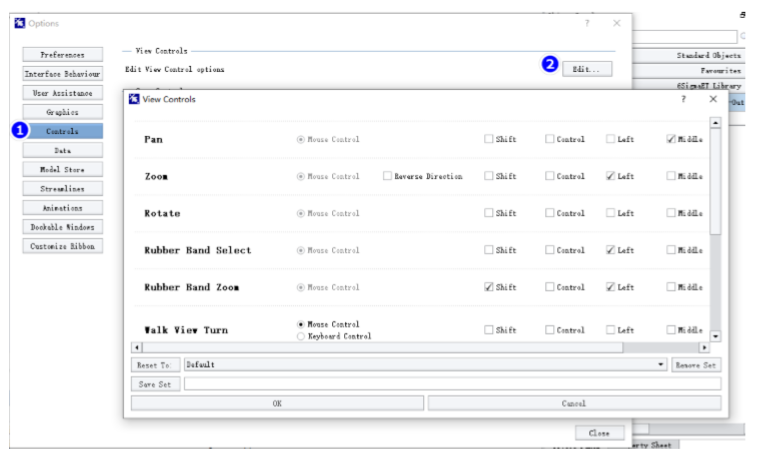Click the Save Set name input field
759x453 pixels.
click(450, 384)
